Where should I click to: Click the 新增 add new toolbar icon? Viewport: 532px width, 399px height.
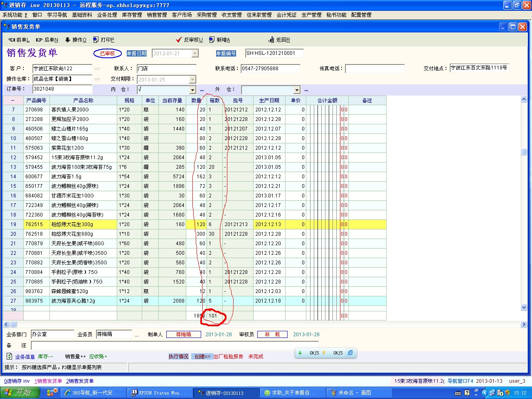[x=219, y=40]
